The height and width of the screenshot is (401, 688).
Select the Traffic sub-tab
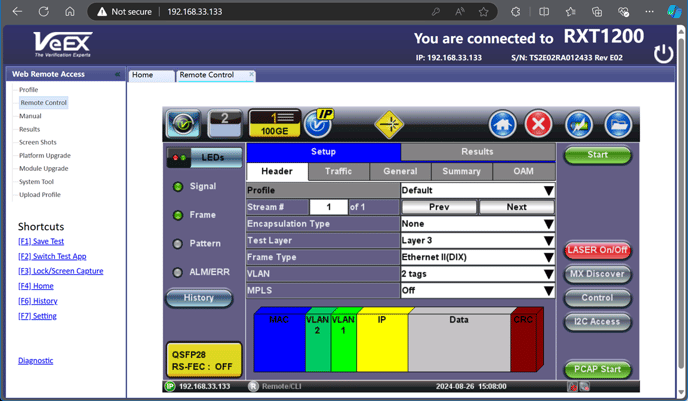point(339,172)
